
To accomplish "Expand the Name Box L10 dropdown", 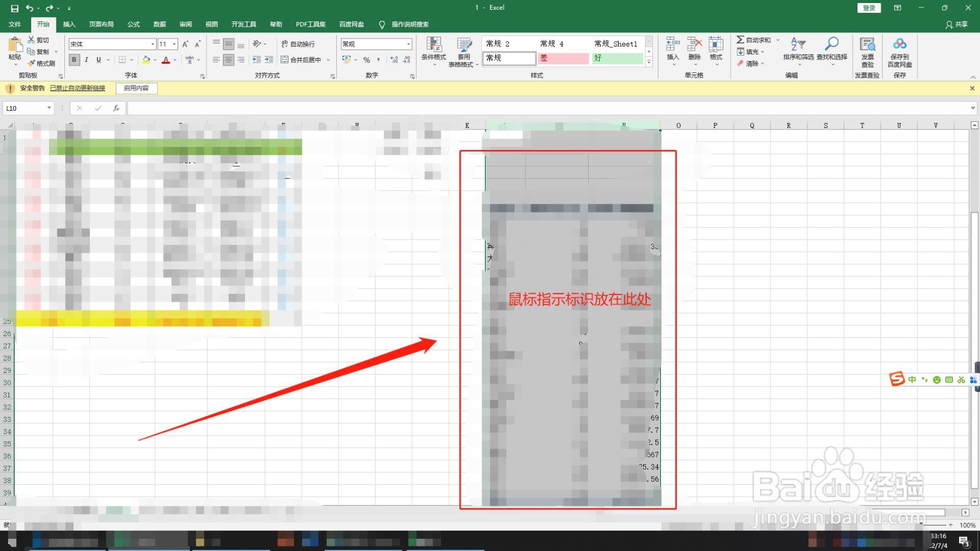I will [49, 108].
